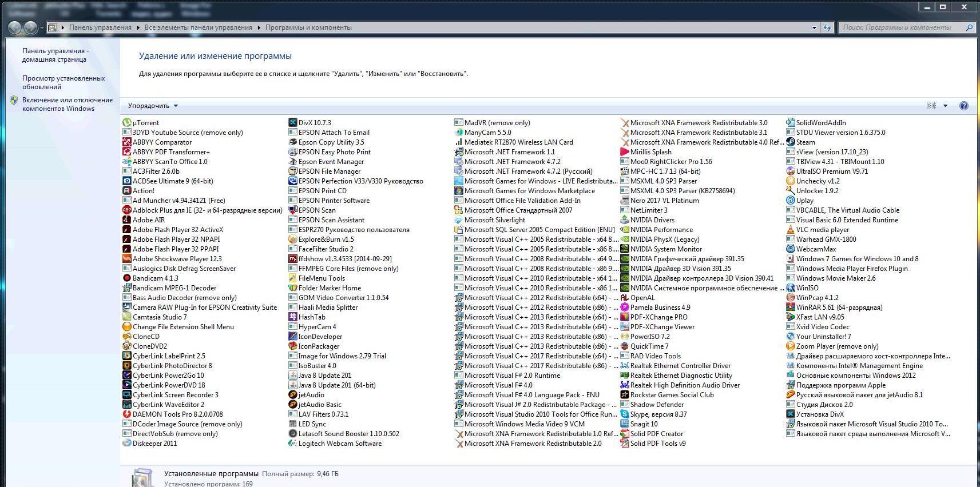Click the program search input field

[x=902, y=27]
